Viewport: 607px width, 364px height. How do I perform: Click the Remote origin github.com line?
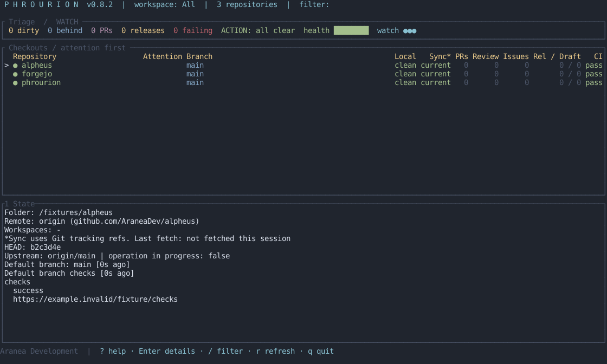pos(102,221)
